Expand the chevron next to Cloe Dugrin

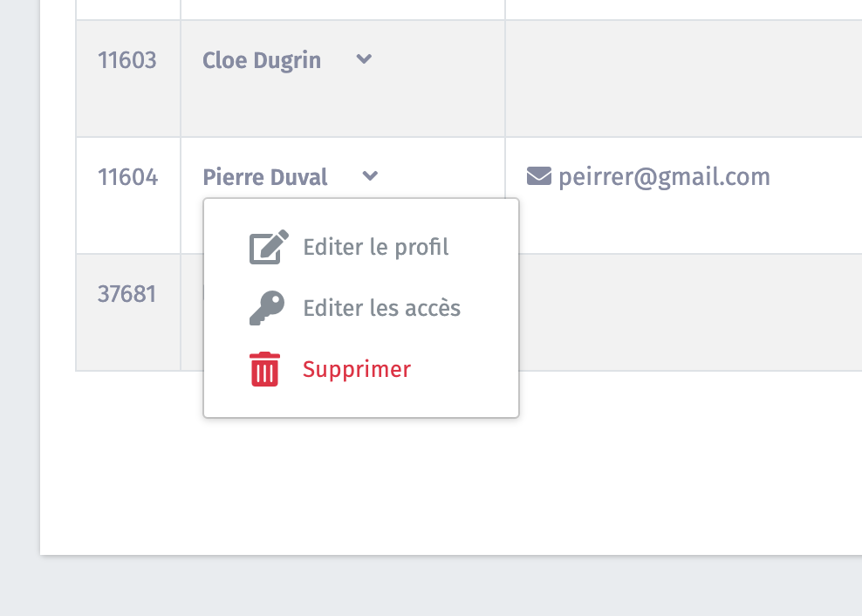click(364, 58)
